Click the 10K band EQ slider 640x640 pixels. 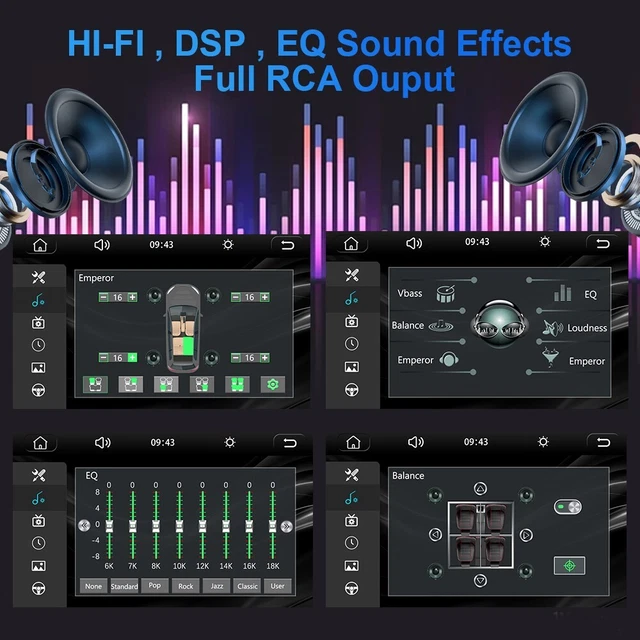click(179, 525)
